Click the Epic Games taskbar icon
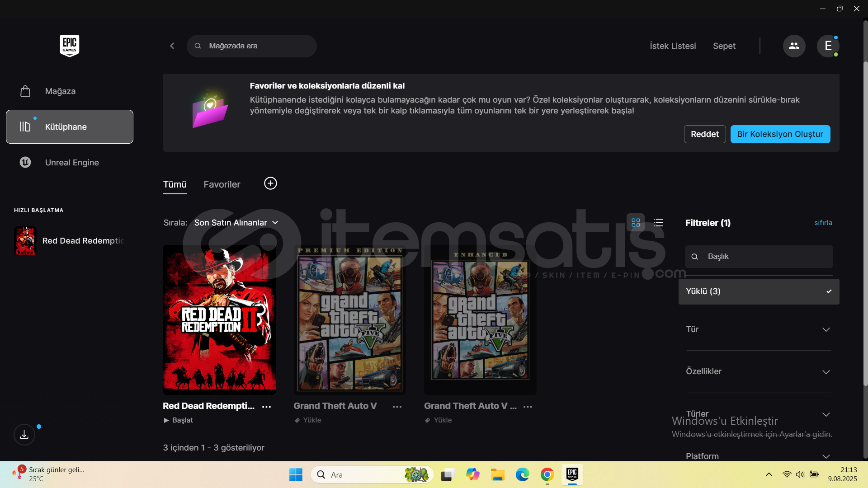The height and width of the screenshot is (488, 868). pyautogui.click(x=572, y=474)
